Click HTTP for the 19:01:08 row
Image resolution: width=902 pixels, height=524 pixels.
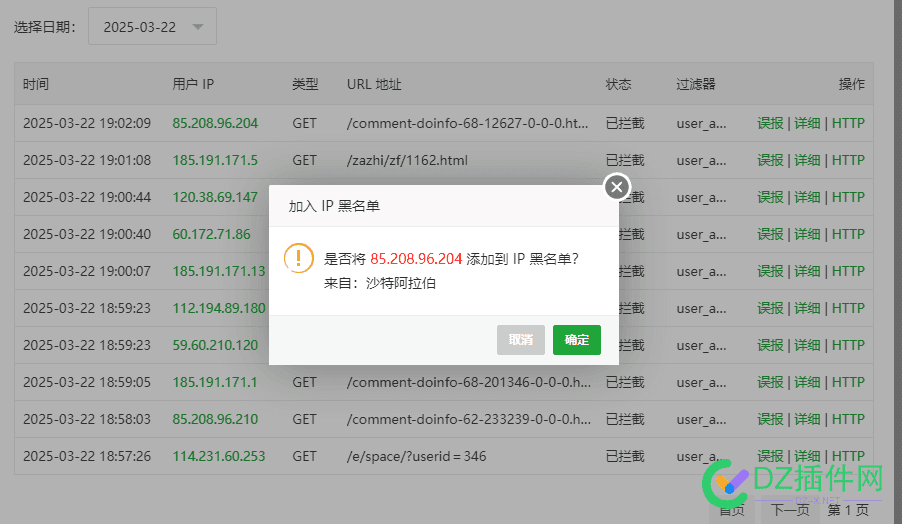click(848, 160)
